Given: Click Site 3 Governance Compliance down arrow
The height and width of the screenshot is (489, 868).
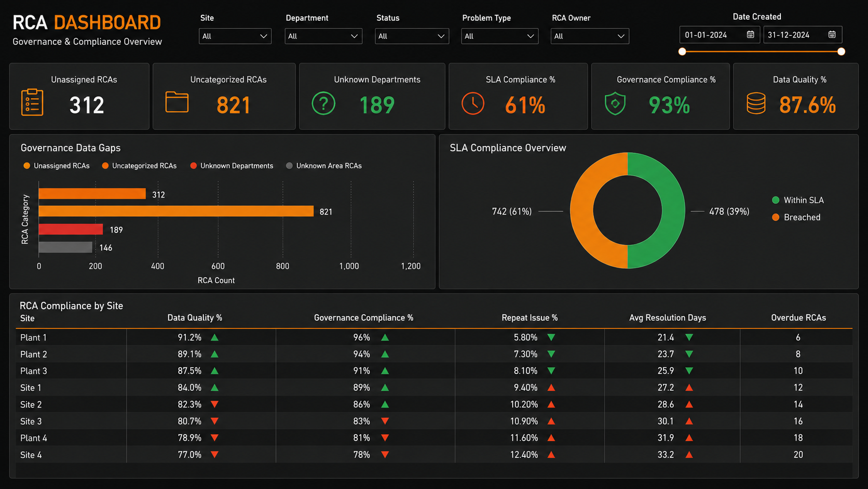Looking at the screenshot, I should (385, 421).
